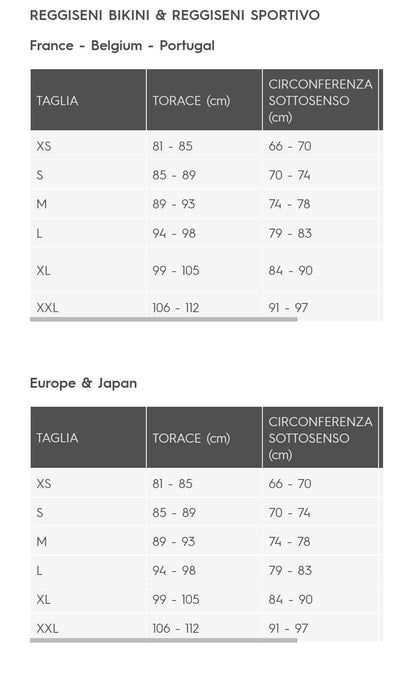Screen dimensions: 416x684
Task: Select the XXL size cell in first table
Action: click(88, 307)
